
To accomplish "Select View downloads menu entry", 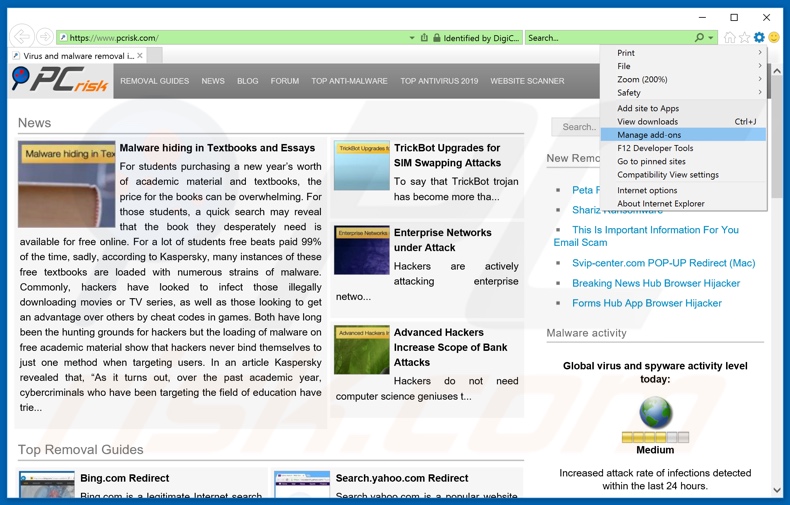I will [x=683, y=121].
